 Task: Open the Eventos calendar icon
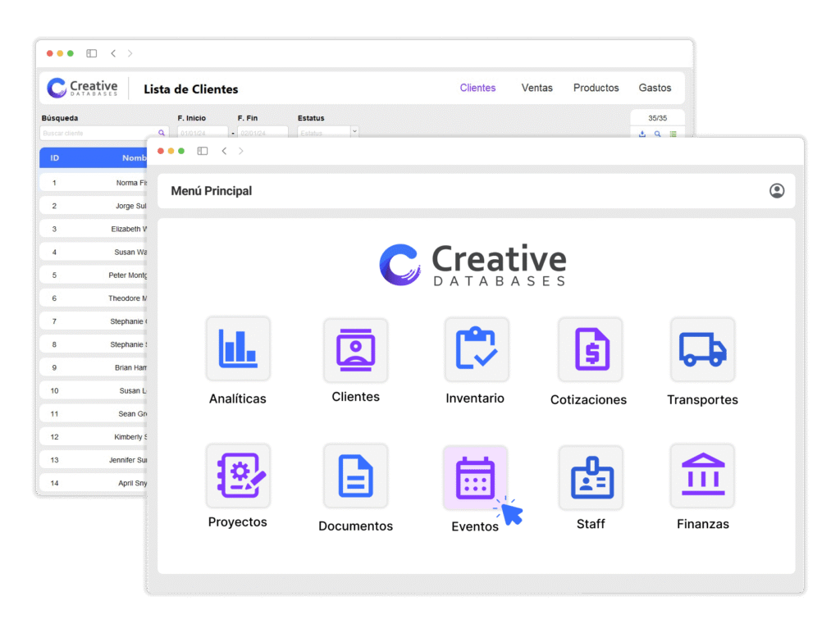(475, 477)
